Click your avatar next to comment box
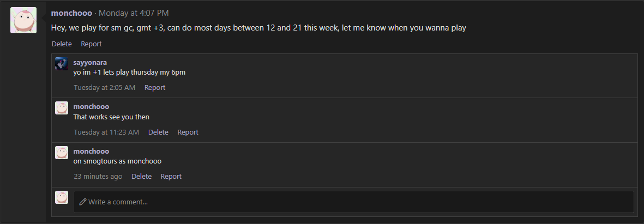This screenshot has width=644, height=224. [62, 197]
